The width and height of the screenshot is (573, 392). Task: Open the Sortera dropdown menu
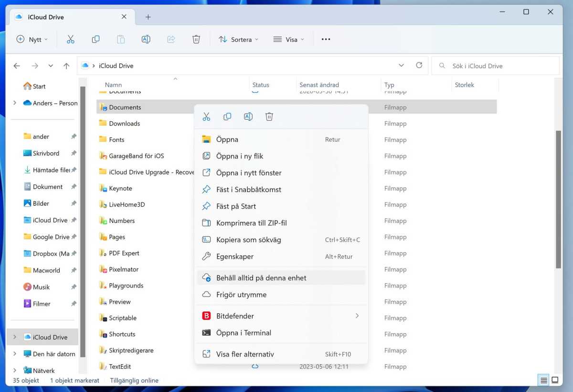pos(238,40)
